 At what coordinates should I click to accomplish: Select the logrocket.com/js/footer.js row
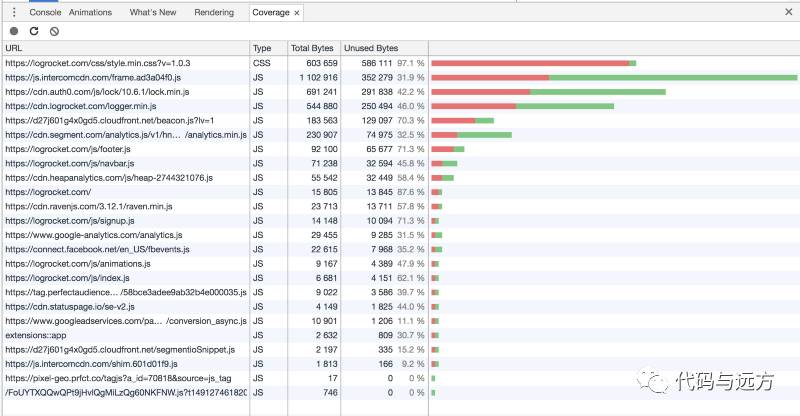401,149
